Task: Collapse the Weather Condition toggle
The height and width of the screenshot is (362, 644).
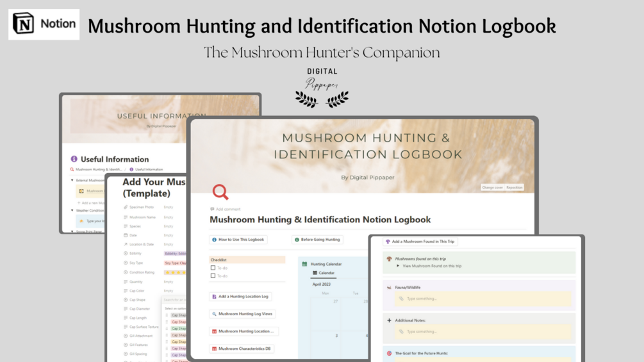Action: coord(72,211)
